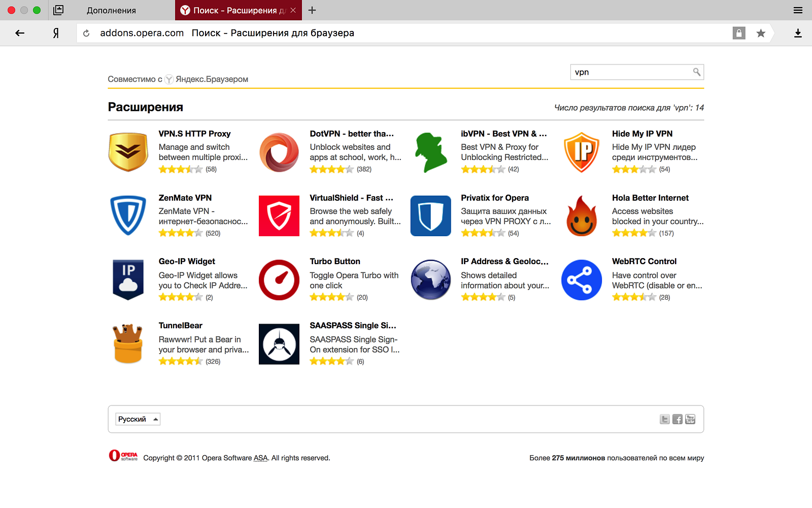Click the DotVPN red swirl icon
The image size is (812, 508).
click(x=279, y=152)
